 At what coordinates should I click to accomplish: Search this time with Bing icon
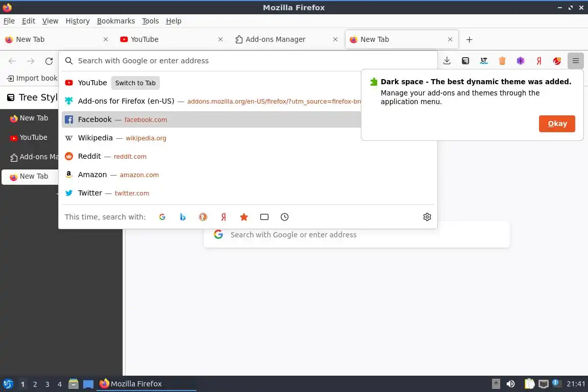click(x=183, y=217)
